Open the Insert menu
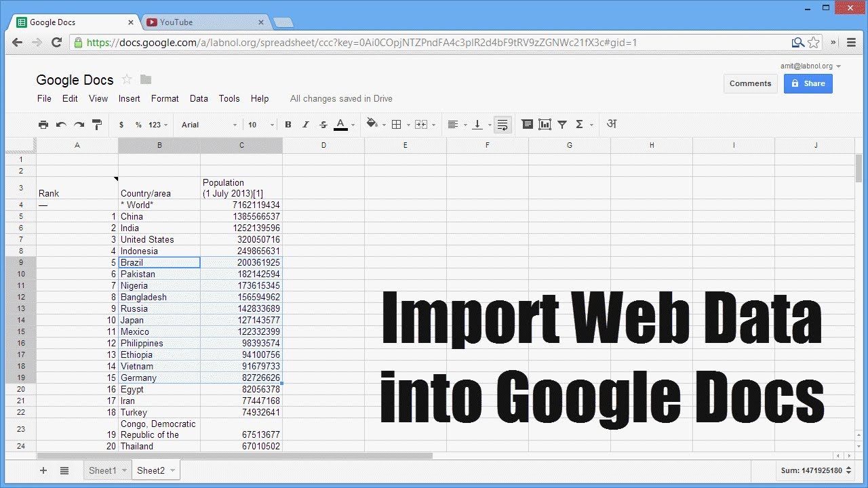 (130, 98)
